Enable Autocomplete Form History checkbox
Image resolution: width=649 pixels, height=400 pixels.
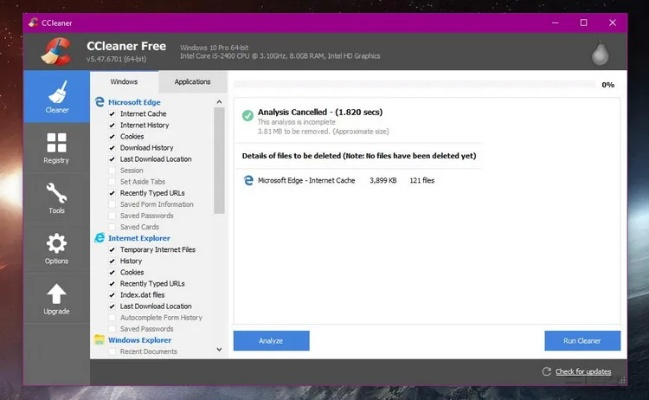(112, 318)
